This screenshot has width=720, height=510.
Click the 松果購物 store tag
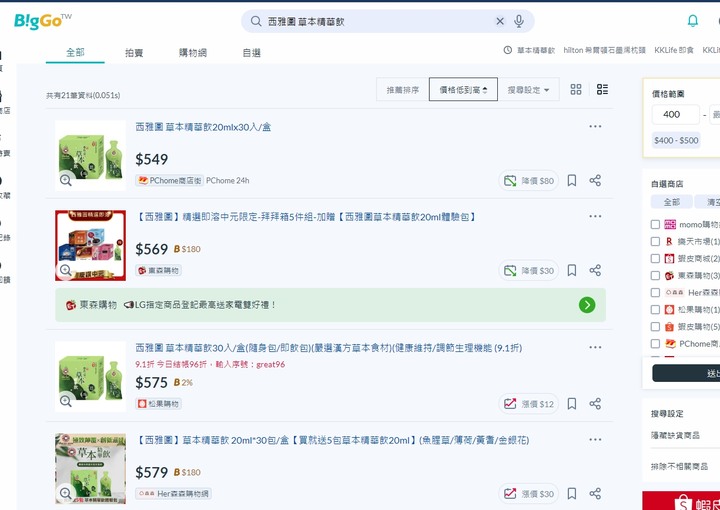158,404
